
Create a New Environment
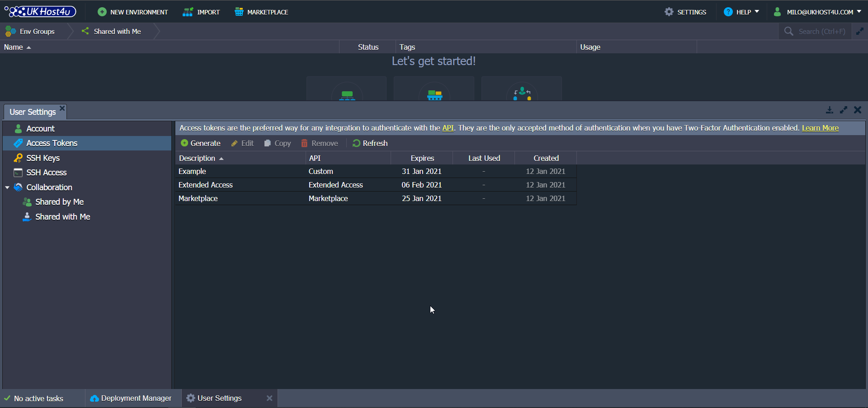(x=132, y=12)
